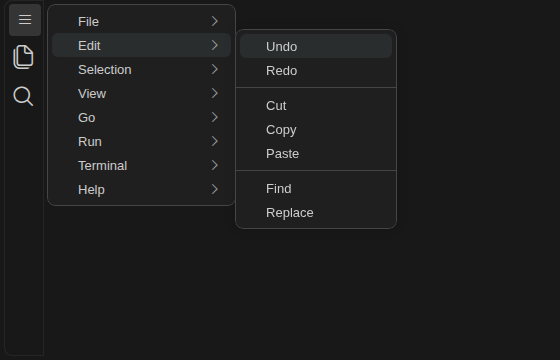This screenshot has width=560, height=360.
Task: Open the Terminal menu
Action: (141, 165)
